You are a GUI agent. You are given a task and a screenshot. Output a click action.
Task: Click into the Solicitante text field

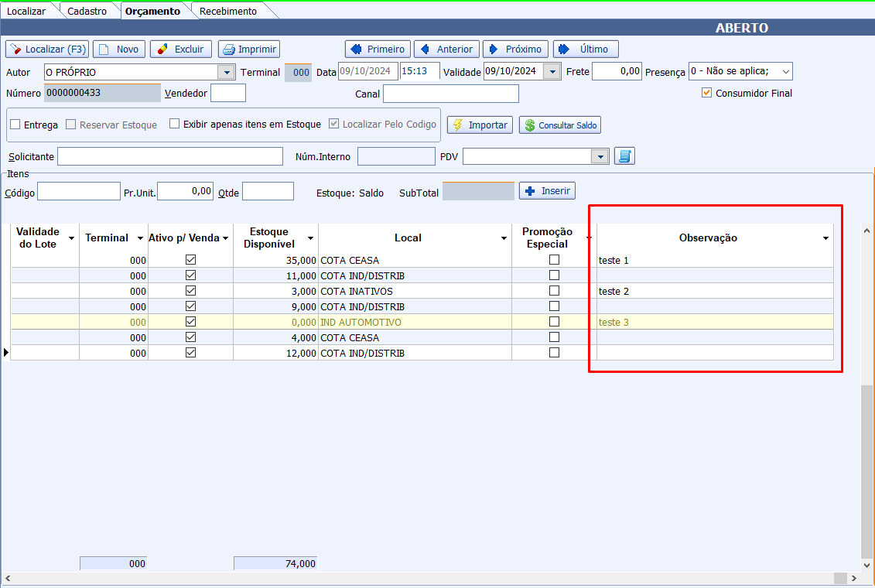(170, 156)
